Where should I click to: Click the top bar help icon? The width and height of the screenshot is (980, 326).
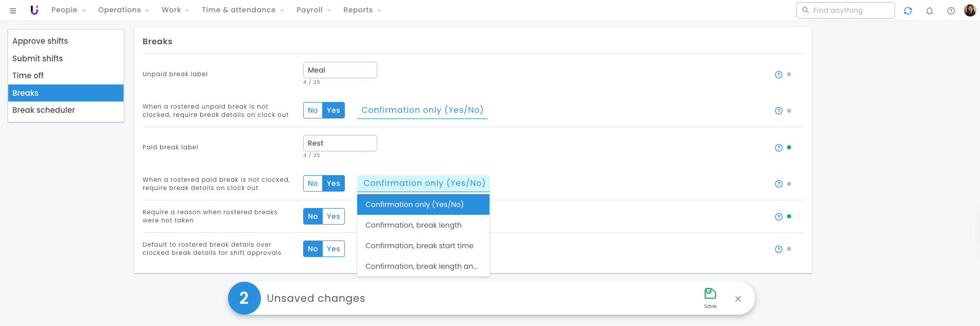coord(951,10)
